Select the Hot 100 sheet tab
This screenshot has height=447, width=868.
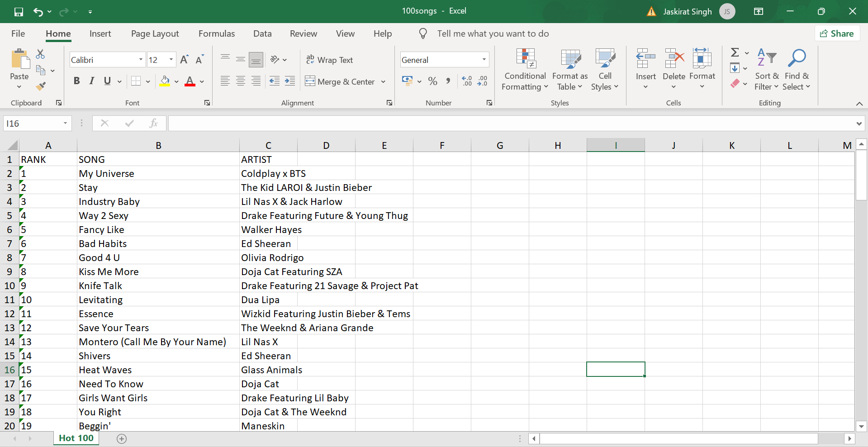[76, 438]
